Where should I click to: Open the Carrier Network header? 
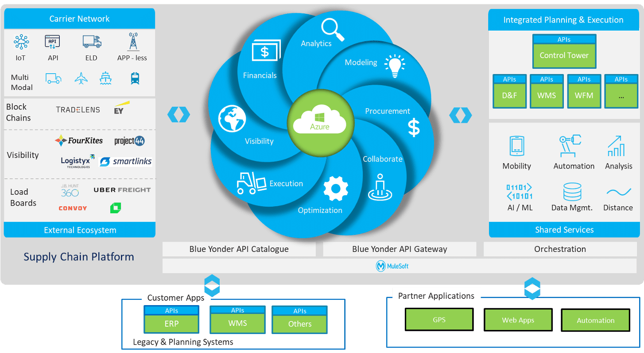pos(80,19)
